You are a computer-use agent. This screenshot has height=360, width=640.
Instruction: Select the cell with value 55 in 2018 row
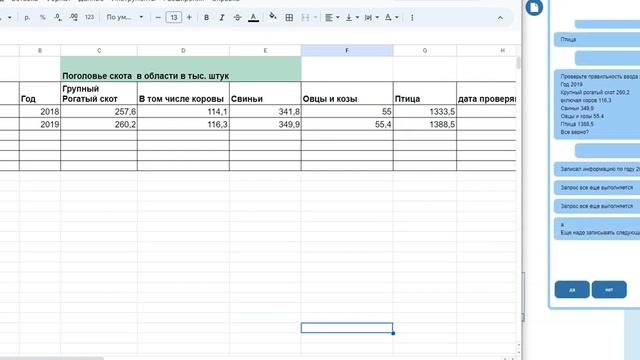(347, 111)
